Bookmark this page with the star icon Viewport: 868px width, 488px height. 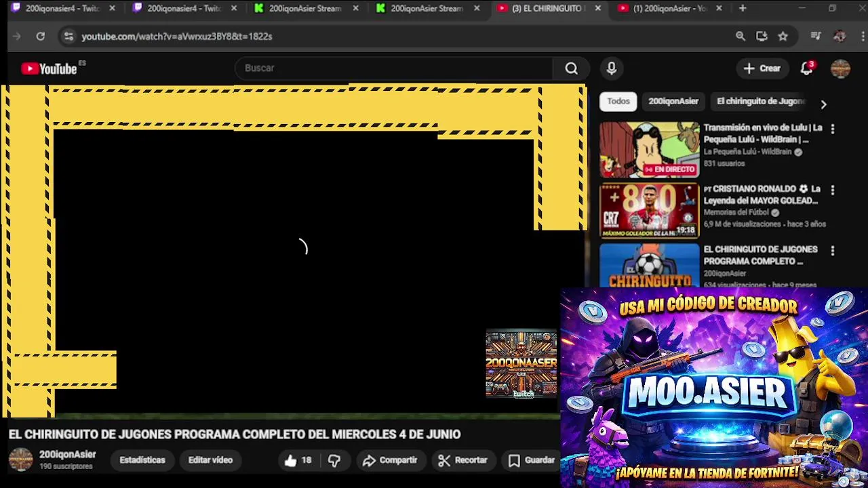pyautogui.click(x=783, y=36)
